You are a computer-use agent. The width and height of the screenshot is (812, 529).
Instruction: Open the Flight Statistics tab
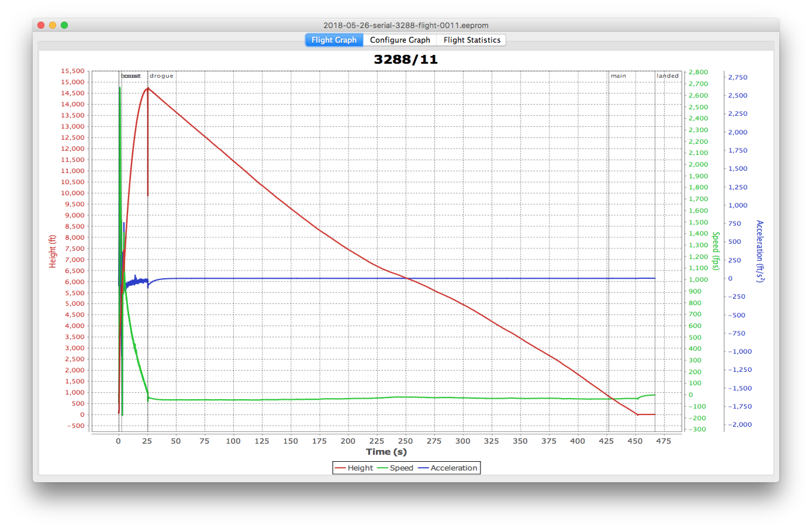click(x=471, y=40)
